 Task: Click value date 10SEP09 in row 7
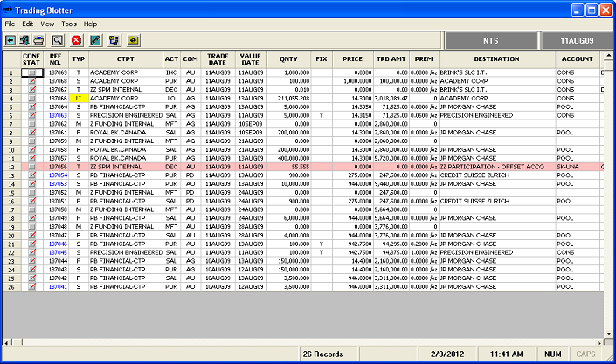point(251,124)
